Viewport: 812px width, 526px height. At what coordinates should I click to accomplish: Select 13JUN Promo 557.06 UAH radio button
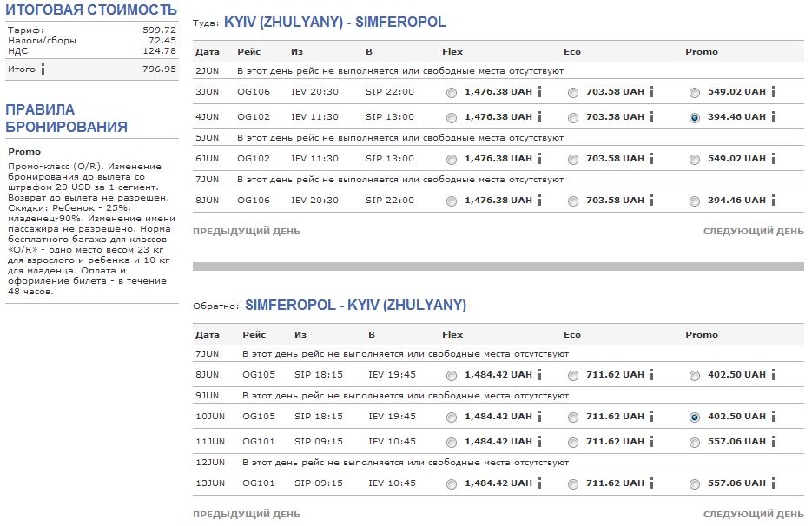[x=695, y=484]
